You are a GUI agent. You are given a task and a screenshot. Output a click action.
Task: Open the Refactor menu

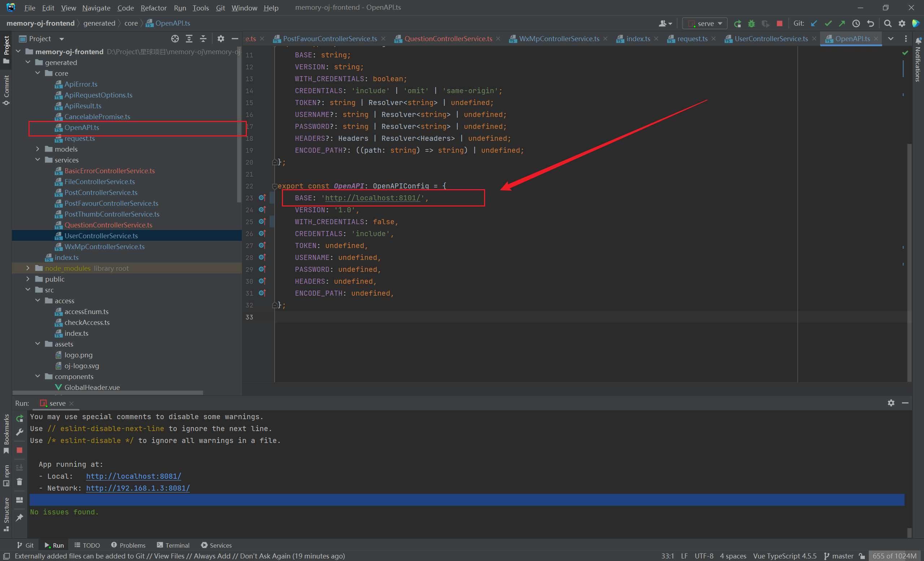[153, 8]
